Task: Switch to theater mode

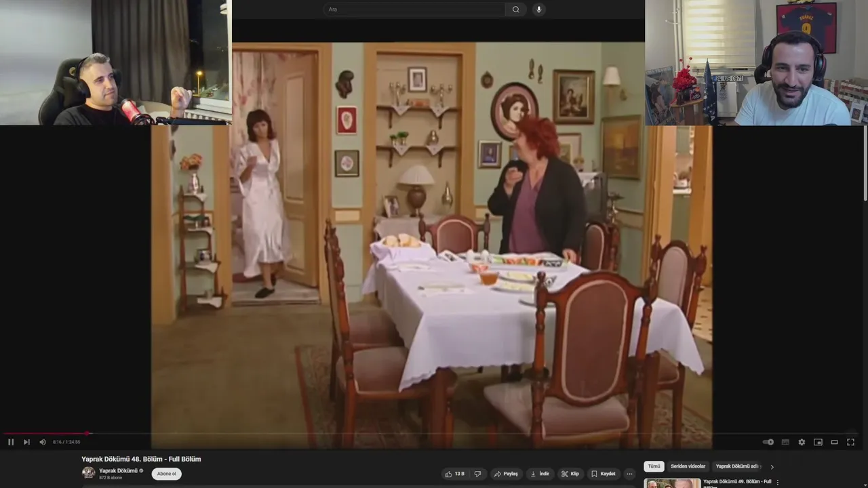Action: click(x=834, y=442)
